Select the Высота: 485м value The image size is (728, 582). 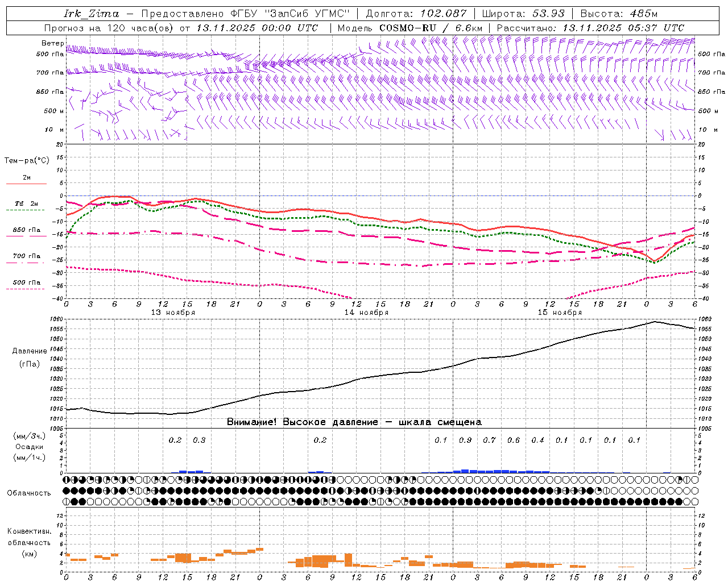point(619,14)
